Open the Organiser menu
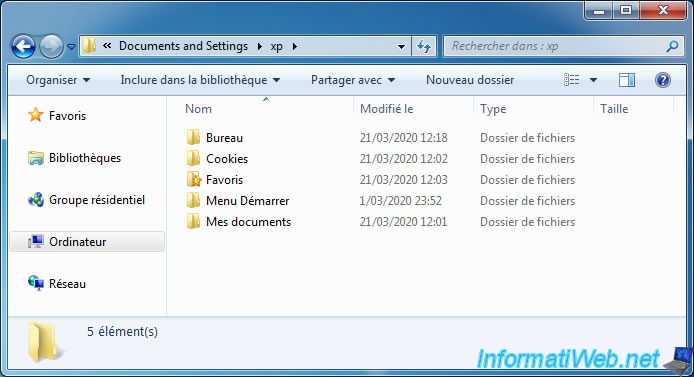The height and width of the screenshot is (377, 694). [58, 80]
